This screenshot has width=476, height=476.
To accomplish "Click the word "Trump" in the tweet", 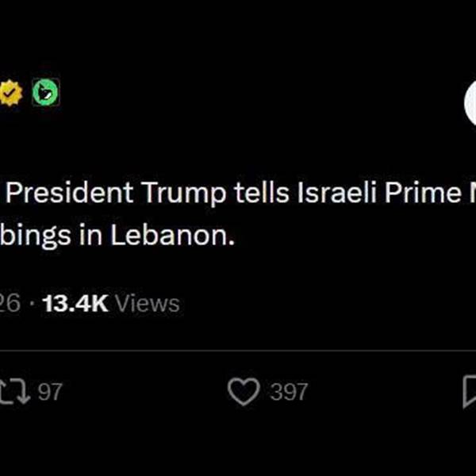I will [185, 194].
